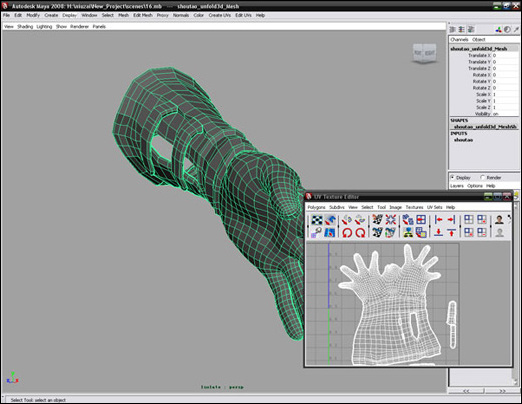This screenshot has width=522, height=404.
Task: Select the Translate Z attribute label
Action: click(479, 68)
